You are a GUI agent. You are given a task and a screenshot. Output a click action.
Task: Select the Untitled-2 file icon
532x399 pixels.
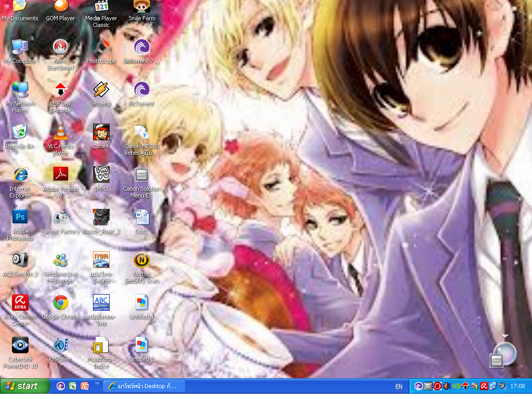(141, 350)
